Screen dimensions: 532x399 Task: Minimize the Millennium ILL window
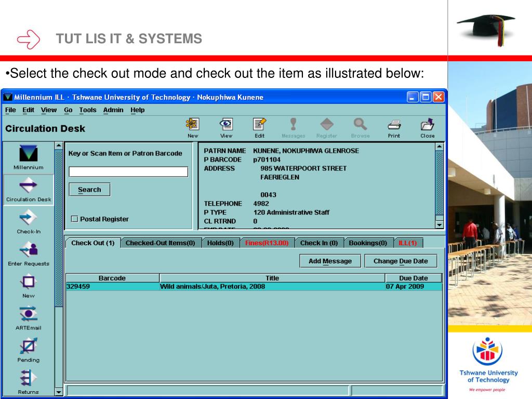point(412,97)
